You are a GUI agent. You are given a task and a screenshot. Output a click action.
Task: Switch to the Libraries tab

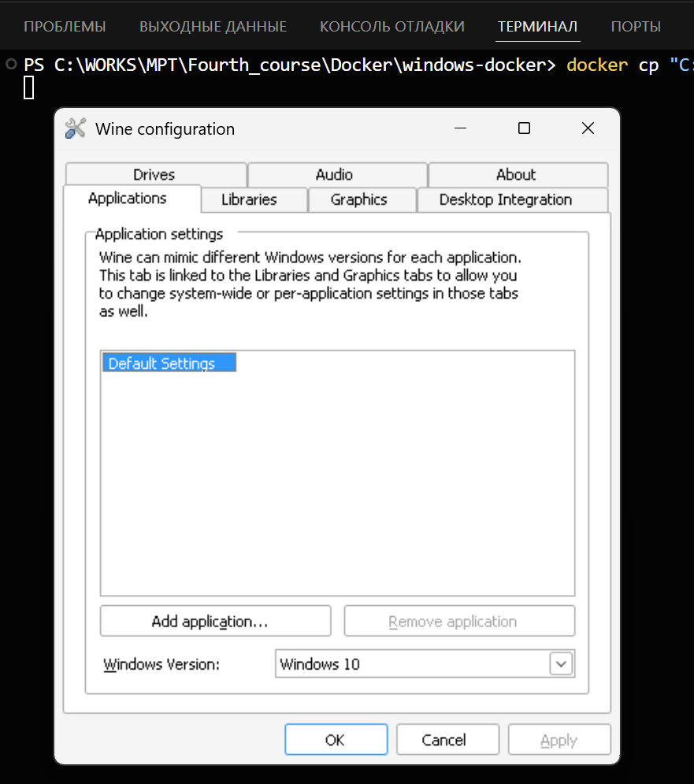(x=254, y=199)
